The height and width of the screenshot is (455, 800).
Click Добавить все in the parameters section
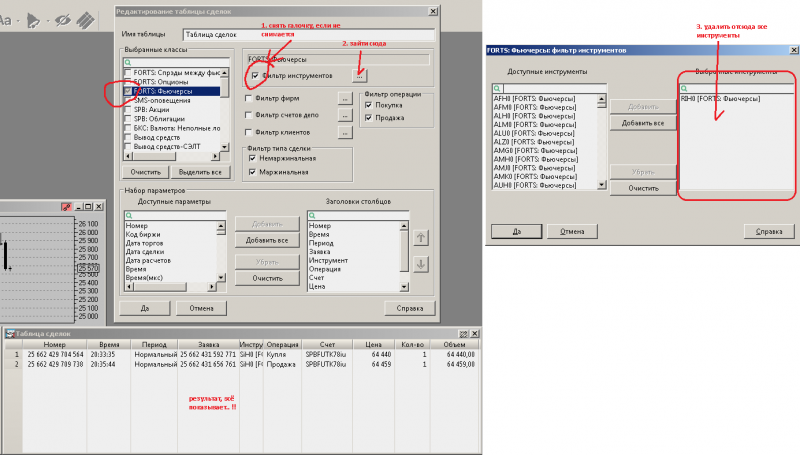point(267,240)
